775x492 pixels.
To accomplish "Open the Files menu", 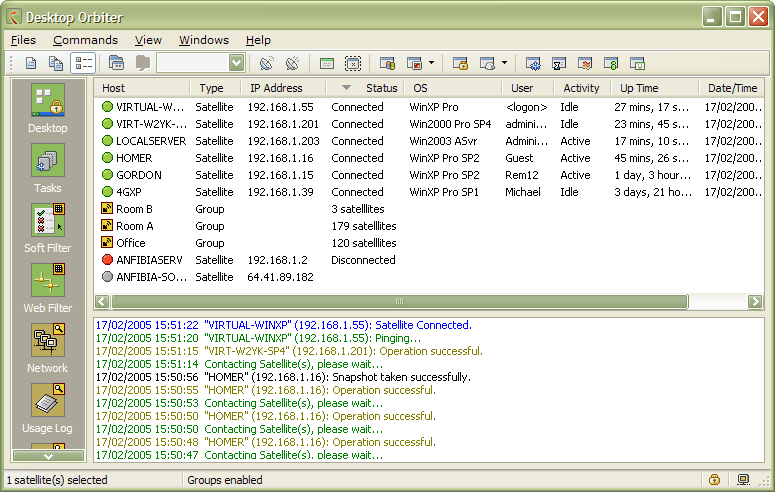I will tap(23, 40).
